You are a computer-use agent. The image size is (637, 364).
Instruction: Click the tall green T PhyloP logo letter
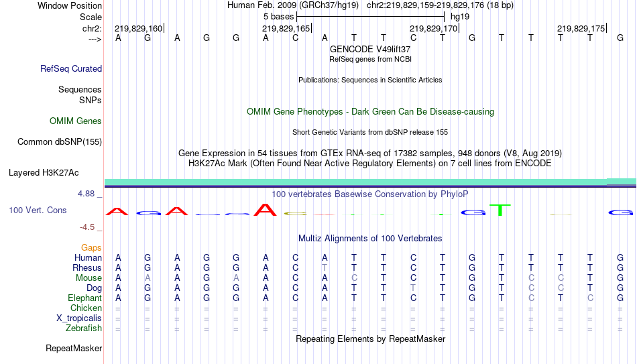(x=500, y=210)
